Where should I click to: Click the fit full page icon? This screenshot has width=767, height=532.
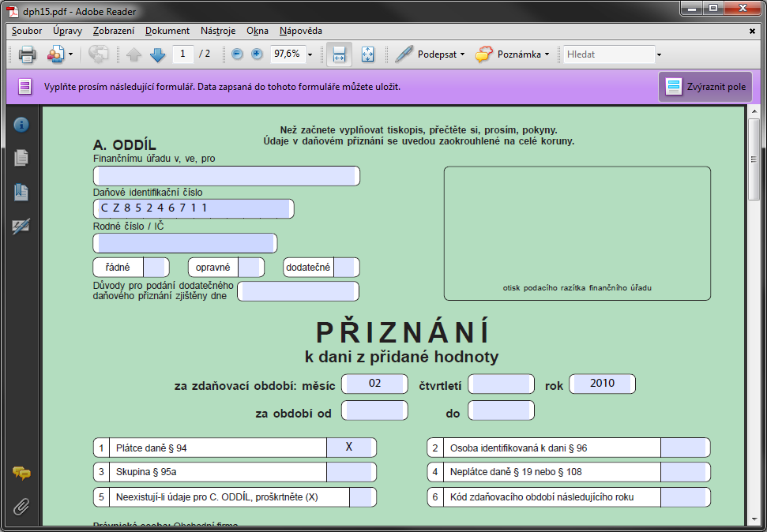[368, 54]
